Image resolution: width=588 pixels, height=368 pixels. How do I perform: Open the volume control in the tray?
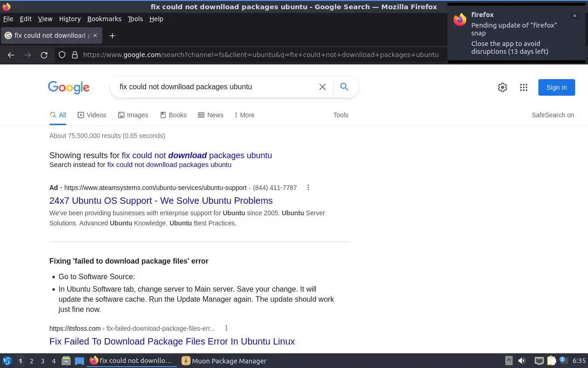pyautogui.click(x=522, y=361)
